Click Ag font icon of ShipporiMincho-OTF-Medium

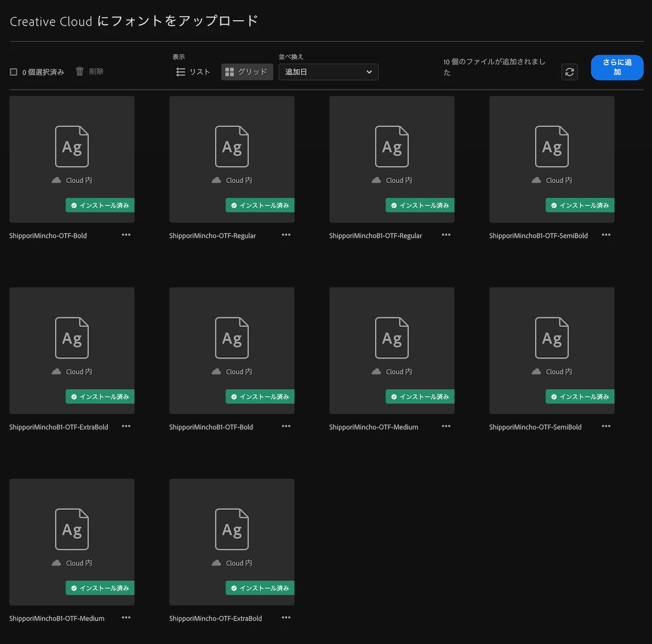(392, 338)
